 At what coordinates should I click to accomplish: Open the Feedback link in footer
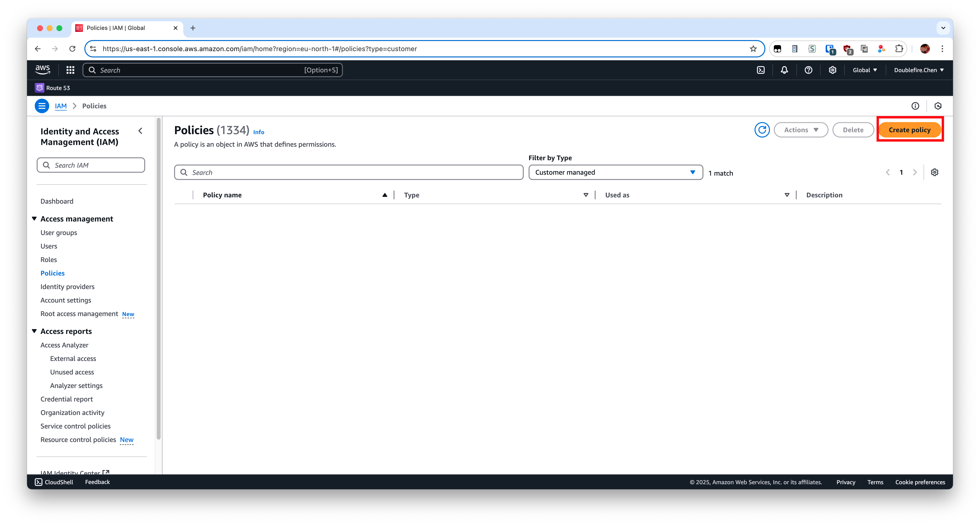click(x=97, y=482)
